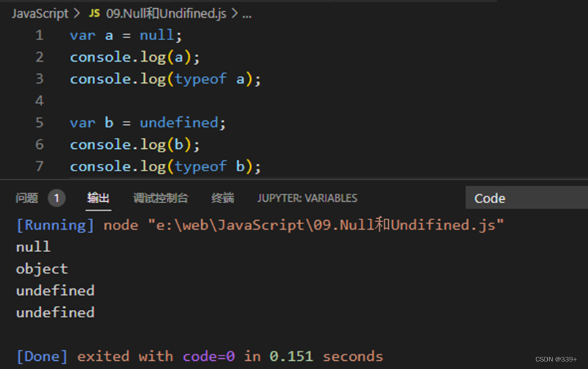Screen dimensions: 588x369
Task: Open the breadcrumb ellipsis symbol list
Action: point(247,14)
